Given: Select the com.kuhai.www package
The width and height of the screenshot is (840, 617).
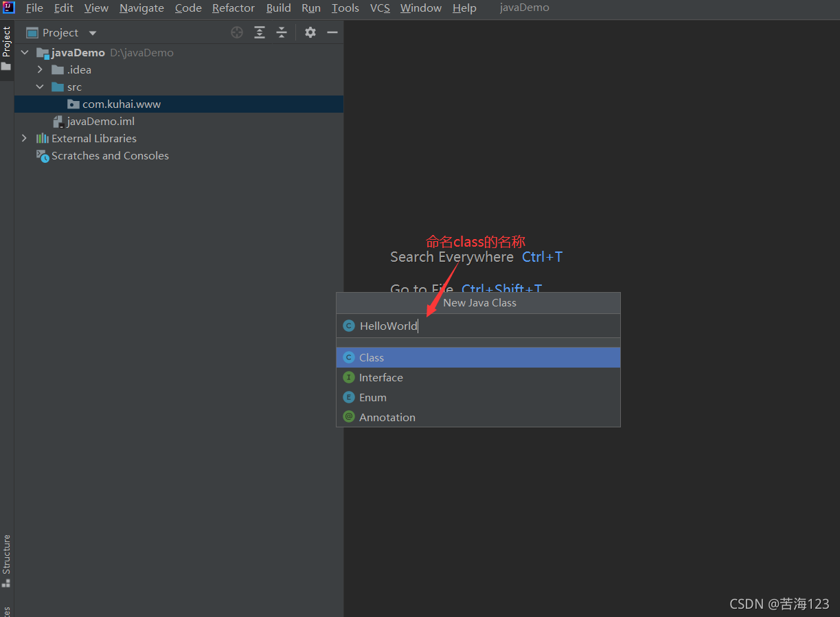Looking at the screenshot, I should [x=179, y=104].
